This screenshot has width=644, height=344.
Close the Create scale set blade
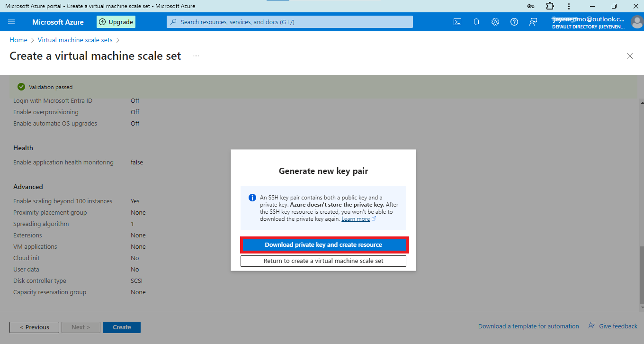(x=630, y=56)
